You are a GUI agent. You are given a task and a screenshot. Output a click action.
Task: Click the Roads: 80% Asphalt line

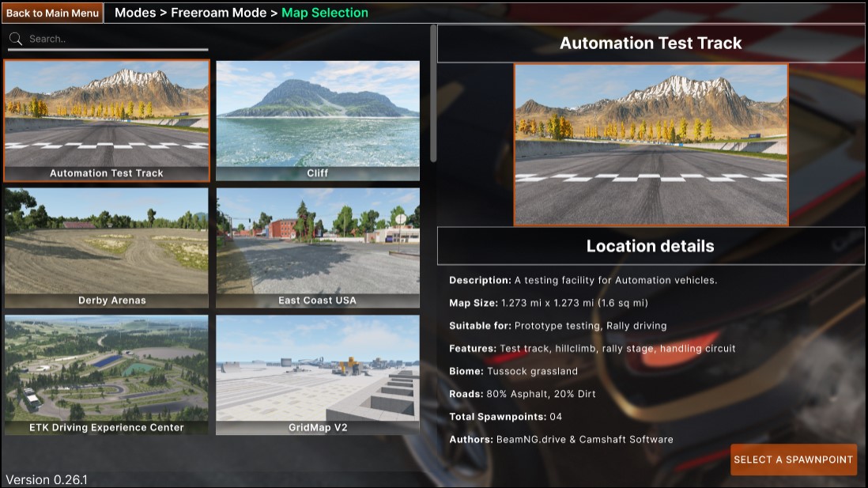coord(523,394)
